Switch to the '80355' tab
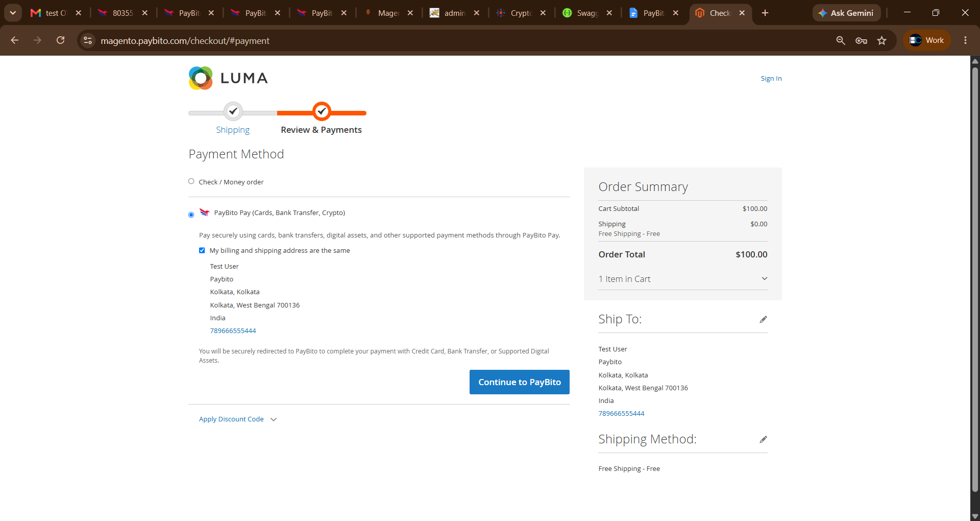 pos(122,13)
